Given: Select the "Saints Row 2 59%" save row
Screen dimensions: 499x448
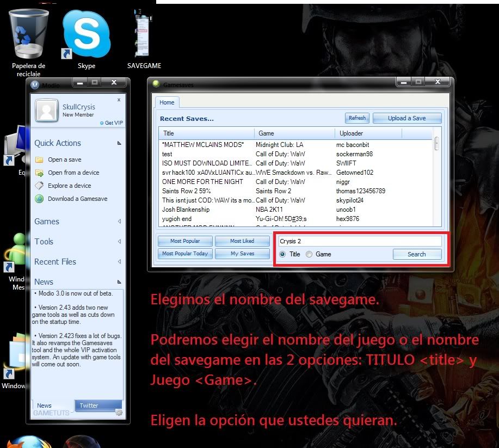Looking at the screenshot, I should [296, 191].
